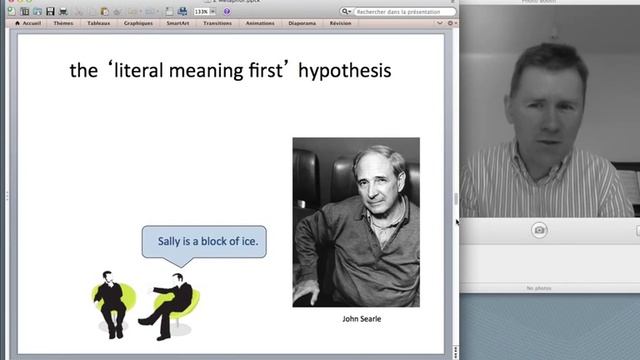Click the 133% zoom field

(x=202, y=12)
